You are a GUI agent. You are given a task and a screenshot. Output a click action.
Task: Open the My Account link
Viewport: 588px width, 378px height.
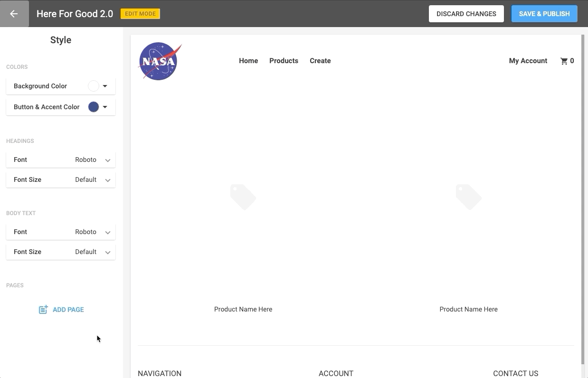click(x=528, y=61)
